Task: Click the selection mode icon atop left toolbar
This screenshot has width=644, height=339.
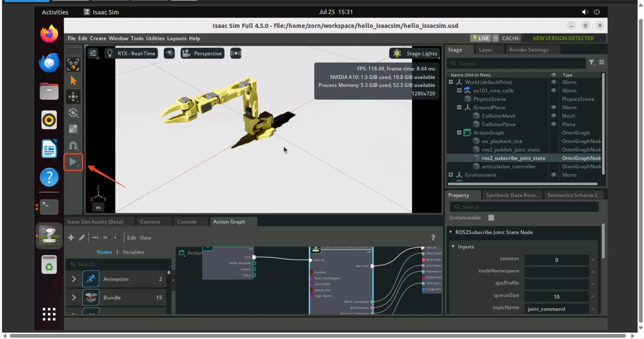Action: 73,64
